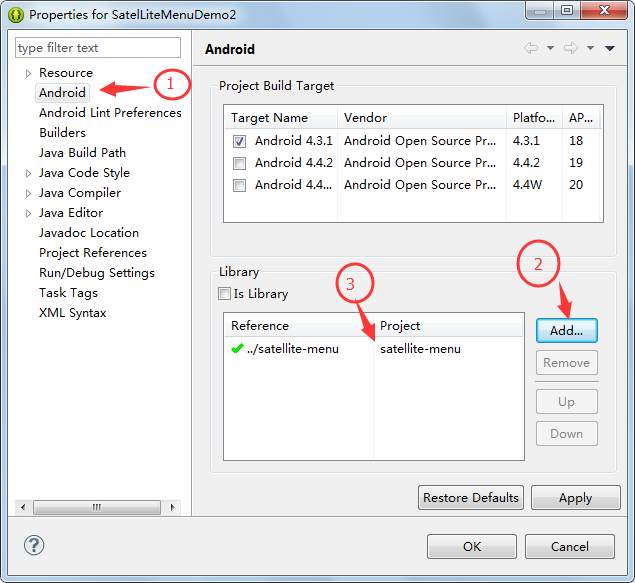The height and width of the screenshot is (583, 635).
Task: Select Run/Debug Settings
Action: 97,273
